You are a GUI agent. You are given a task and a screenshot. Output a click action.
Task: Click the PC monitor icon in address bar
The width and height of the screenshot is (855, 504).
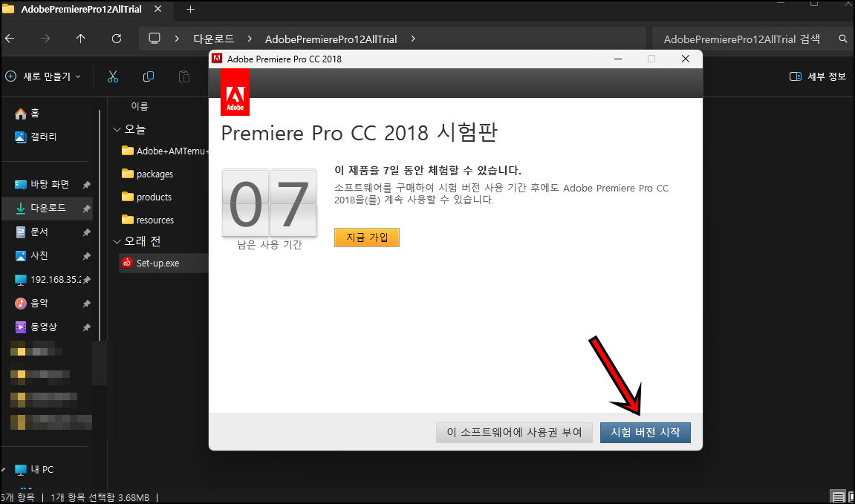click(x=155, y=39)
